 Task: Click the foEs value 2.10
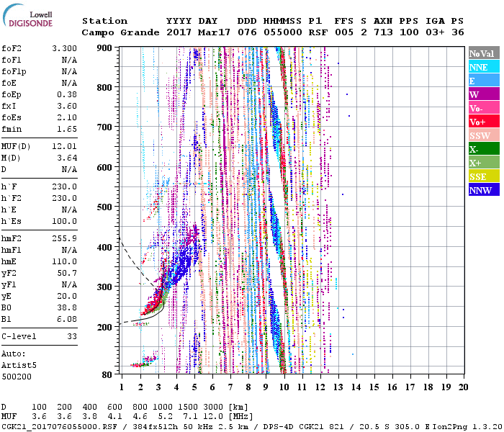point(67,117)
